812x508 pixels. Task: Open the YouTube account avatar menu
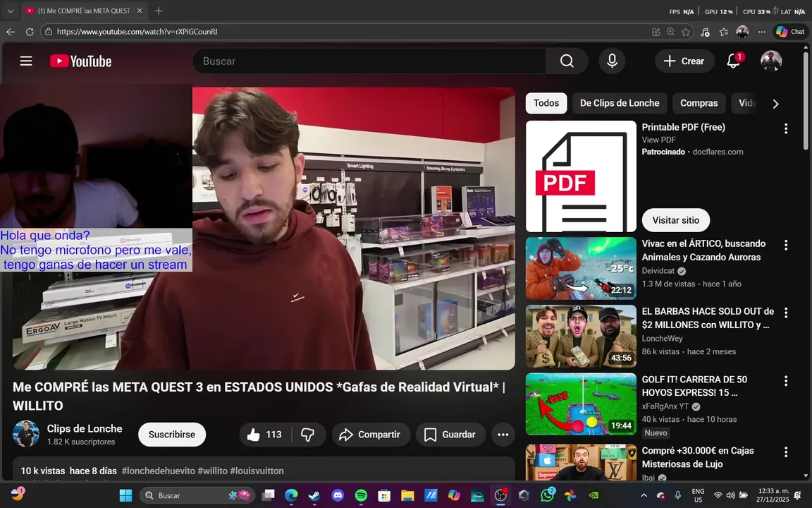(x=771, y=61)
